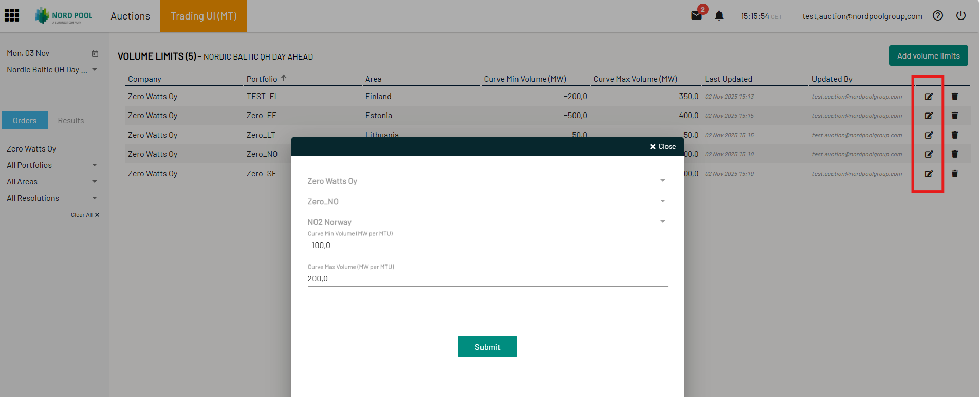
Task: Switch to Trading UI (MT) tab
Action: pos(204,16)
